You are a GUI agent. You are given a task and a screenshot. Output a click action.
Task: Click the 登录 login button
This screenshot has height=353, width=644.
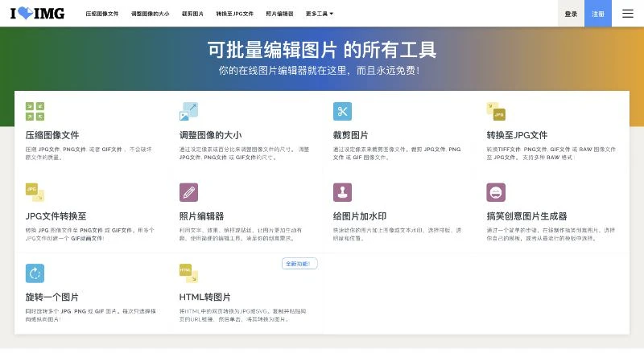pos(571,14)
